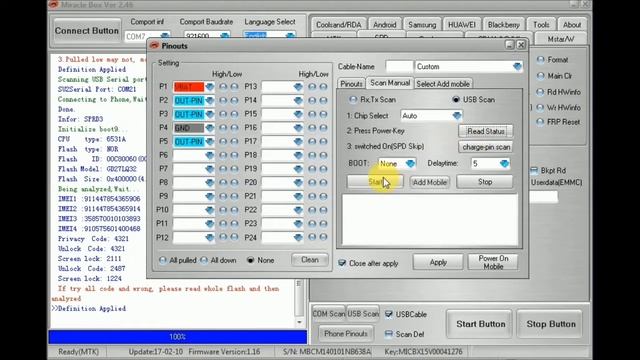Viewport: 640px width, 360px height.
Task: Select first High/Low radio for P1
Action: coord(223,87)
